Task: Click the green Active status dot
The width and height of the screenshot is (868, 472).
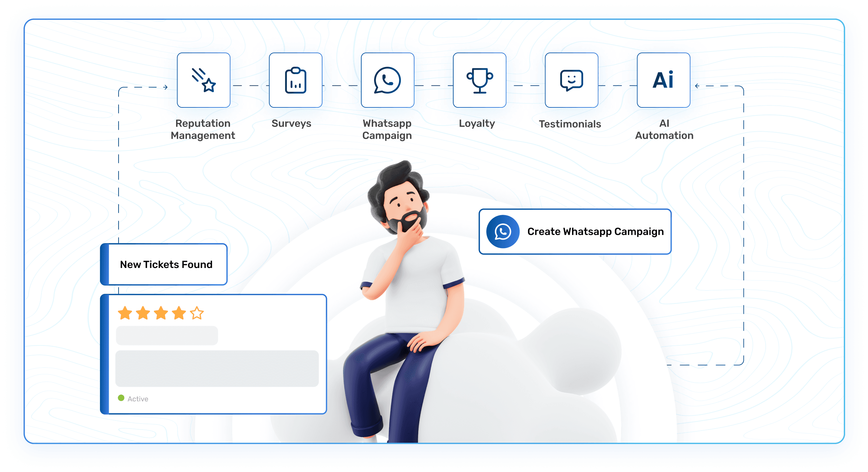Action: tap(121, 398)
